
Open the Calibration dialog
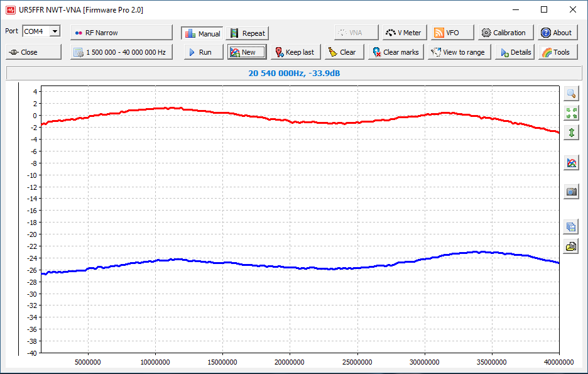(x=506, y=33)
